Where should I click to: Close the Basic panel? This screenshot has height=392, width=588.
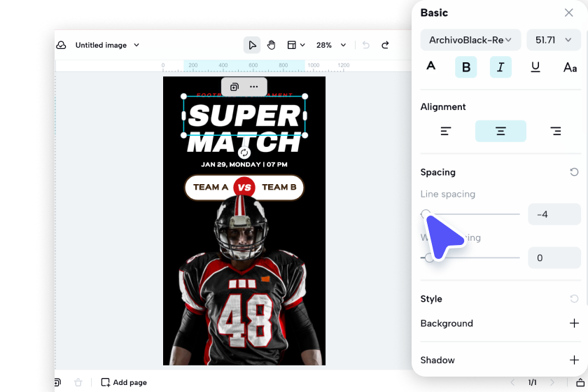point(568,13)
